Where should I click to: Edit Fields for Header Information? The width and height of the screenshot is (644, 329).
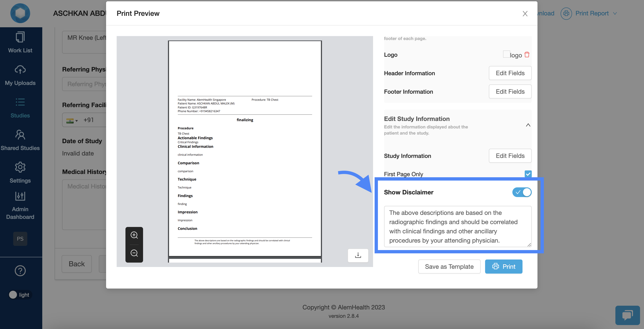point(510,73)
